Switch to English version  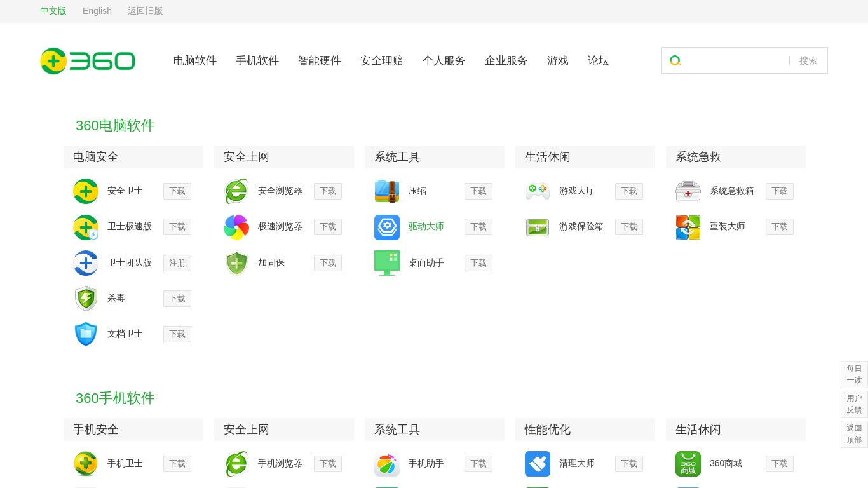[97, 11]
